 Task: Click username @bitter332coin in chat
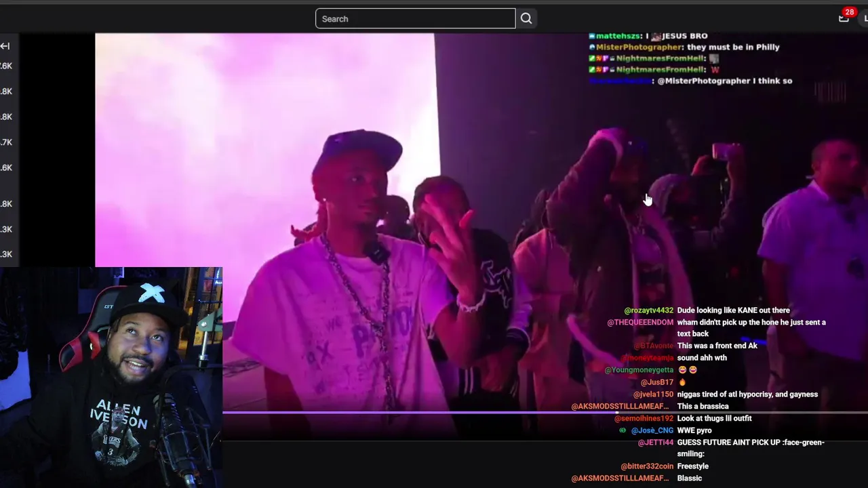point(647,466)
